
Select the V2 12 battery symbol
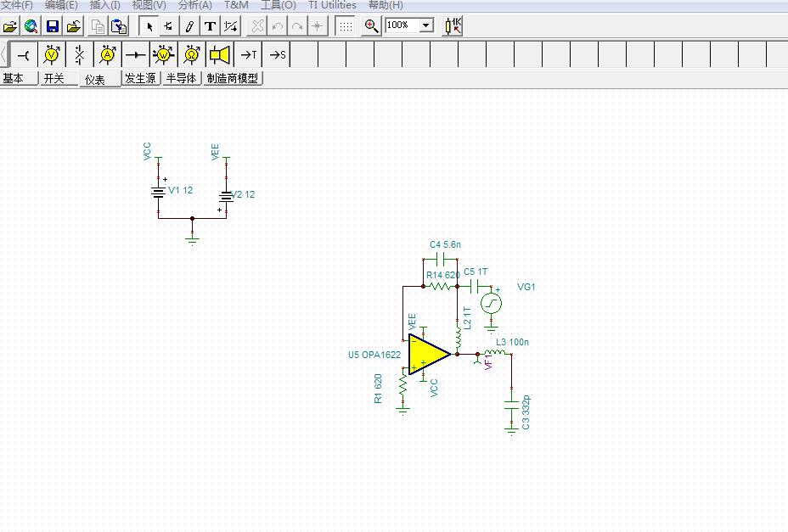coord(226,196)
